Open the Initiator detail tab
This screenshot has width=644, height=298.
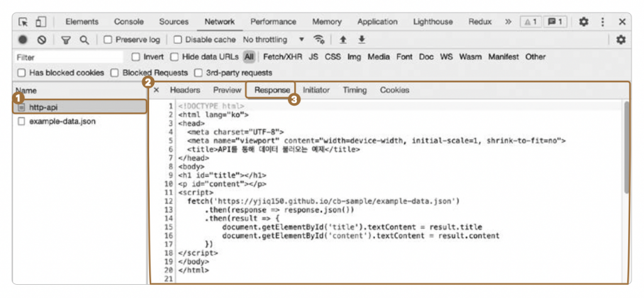316,90
